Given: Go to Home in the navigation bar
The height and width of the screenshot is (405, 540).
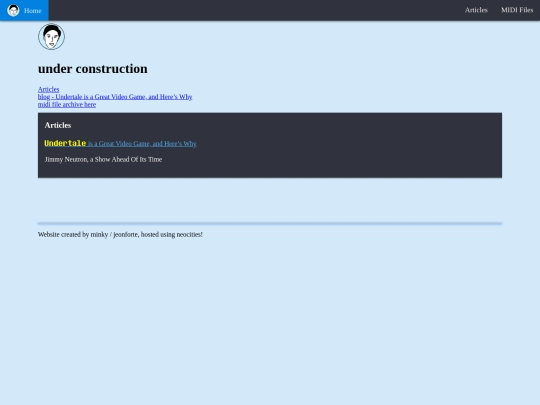Looking at the screenshot, I should 24,10.
